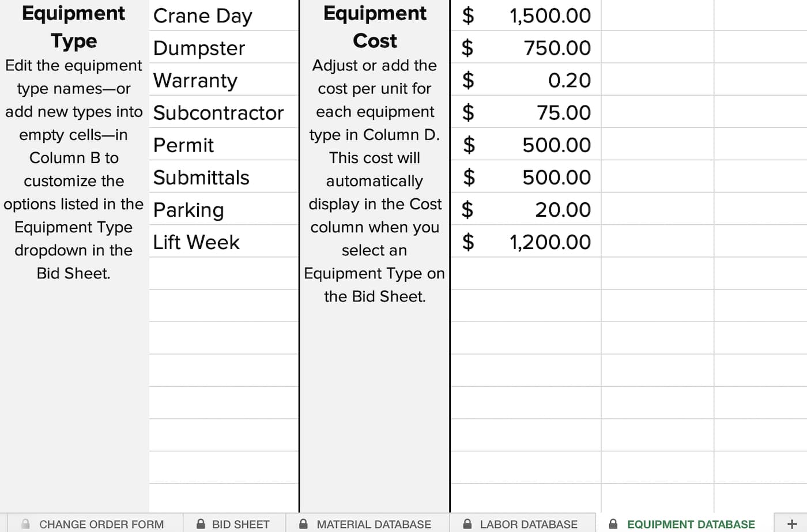Add a new sheet with plus button

pos(791,523)
